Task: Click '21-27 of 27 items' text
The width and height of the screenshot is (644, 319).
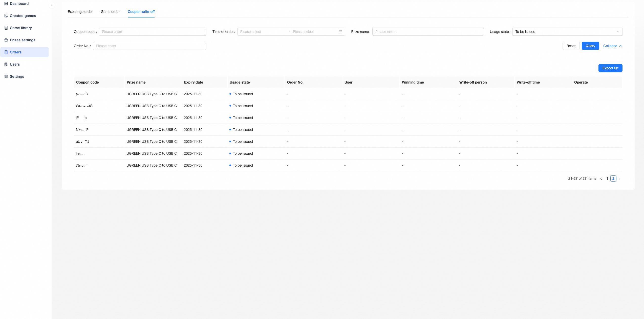Action: pyautogui.click(x=582, y=179)
